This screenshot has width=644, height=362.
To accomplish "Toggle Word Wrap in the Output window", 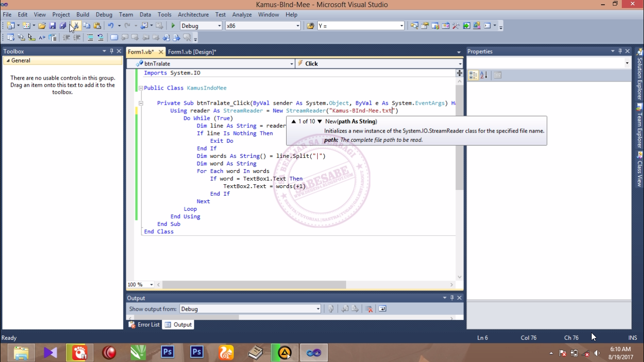I will coord(382,309).
